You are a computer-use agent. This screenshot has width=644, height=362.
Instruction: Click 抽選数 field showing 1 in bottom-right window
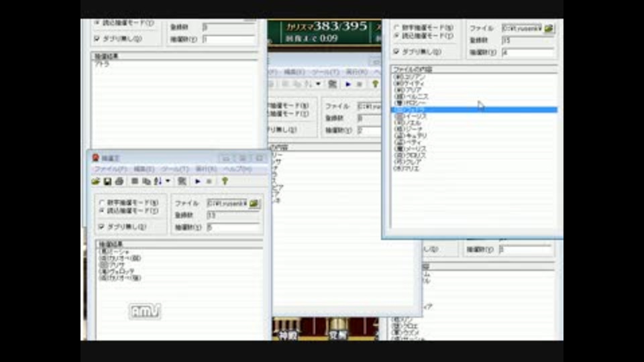click(x=525, y=249)
